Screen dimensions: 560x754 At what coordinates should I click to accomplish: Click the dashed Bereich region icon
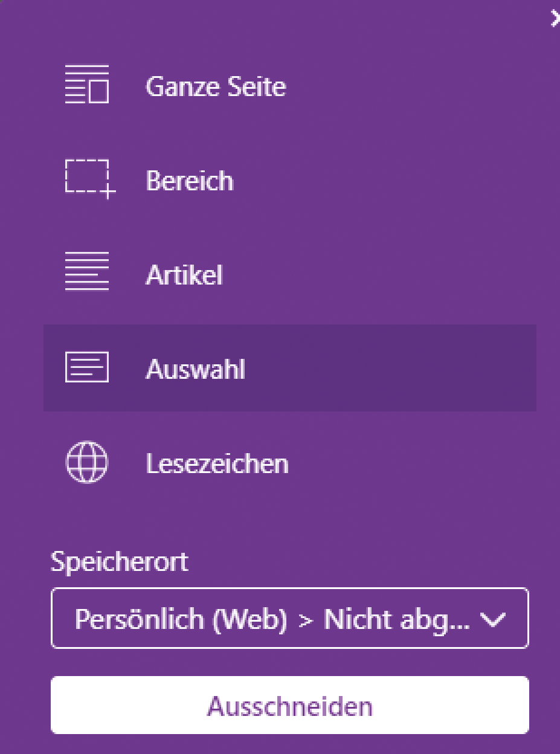pos(88,179)
